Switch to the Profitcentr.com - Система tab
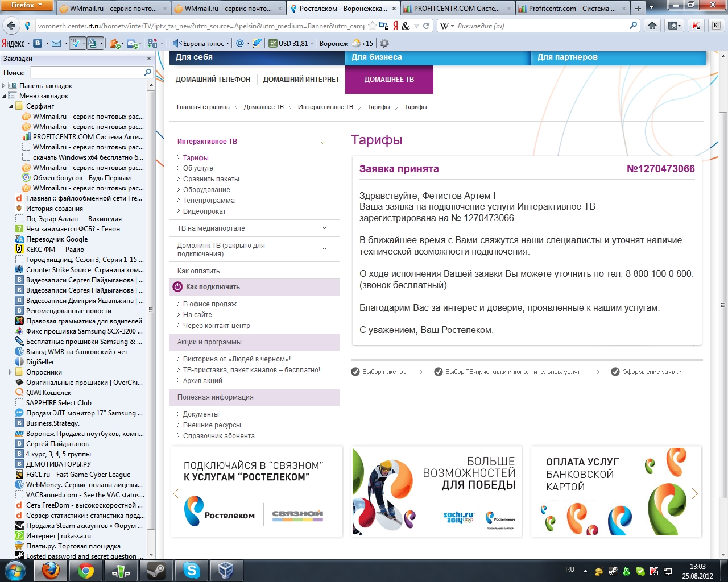Image resolution: width=728 pixels, height=582 pixels. pos(571,9)
